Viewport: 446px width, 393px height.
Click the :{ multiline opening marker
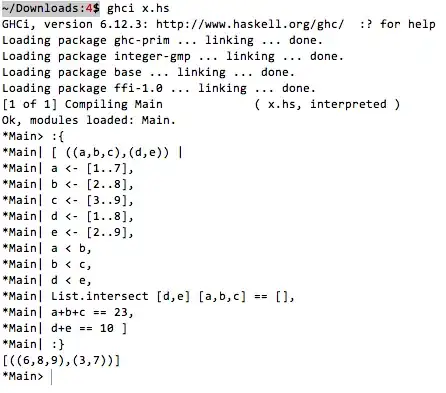58,136
